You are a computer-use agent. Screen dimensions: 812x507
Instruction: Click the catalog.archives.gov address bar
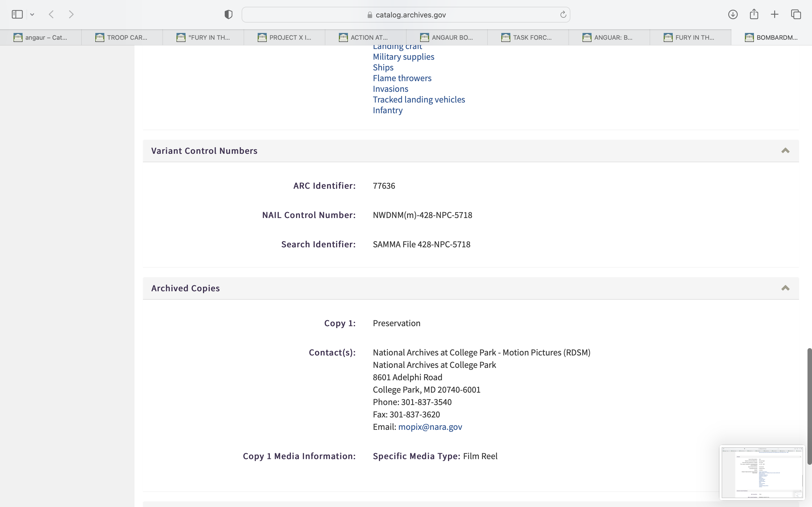click(x=410, y=15)
